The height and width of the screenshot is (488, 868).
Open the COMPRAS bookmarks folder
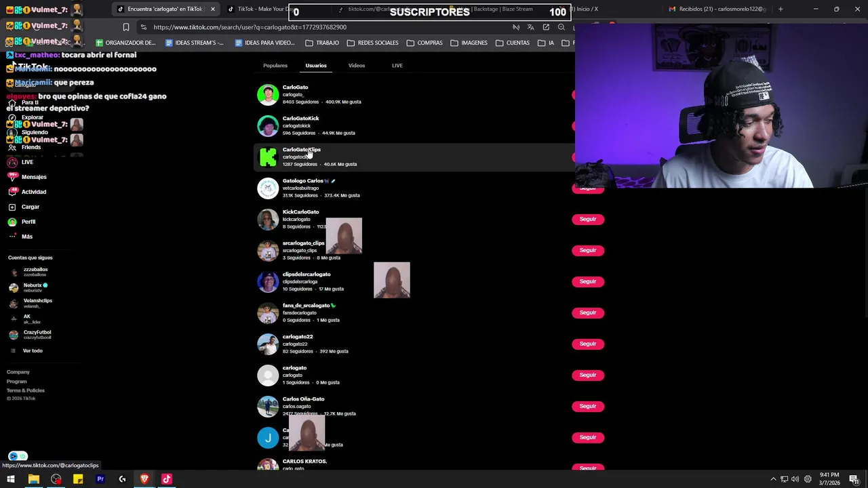[425, 43]
